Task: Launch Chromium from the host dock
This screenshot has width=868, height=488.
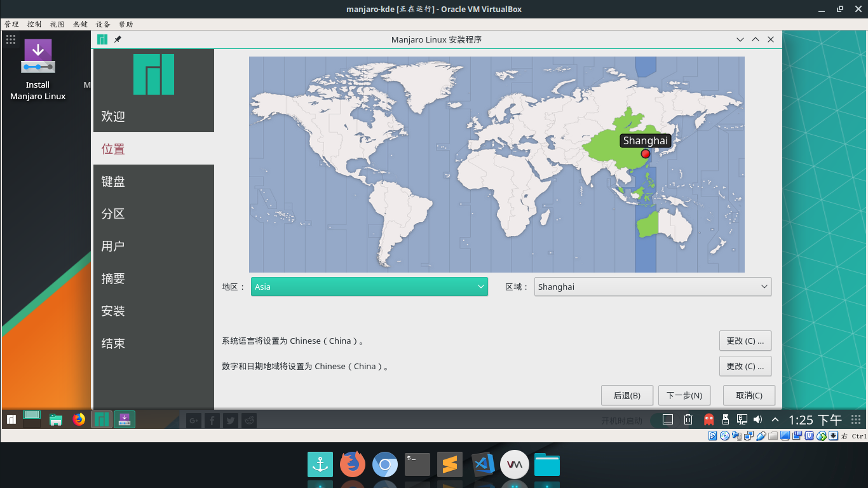Action: click(x=385, y=464)
